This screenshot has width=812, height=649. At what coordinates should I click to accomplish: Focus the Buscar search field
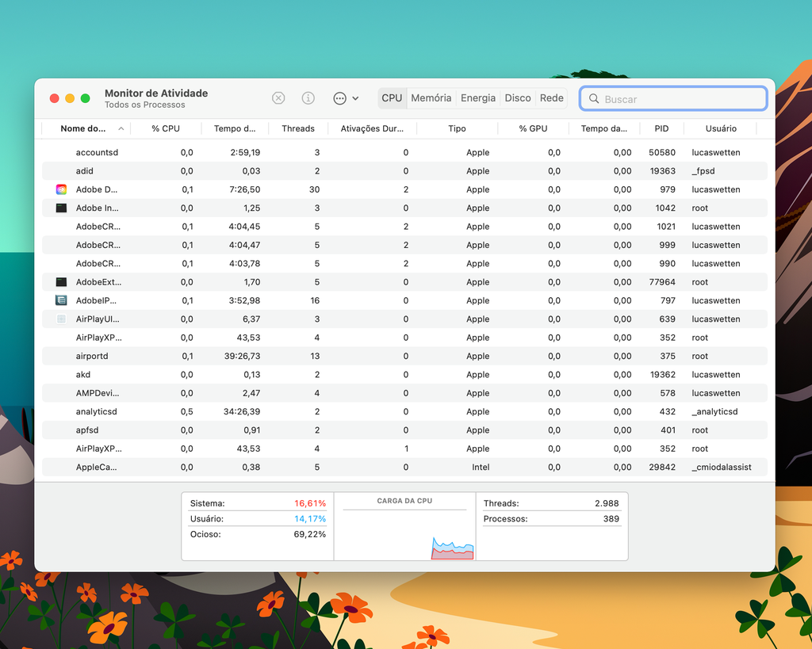click(673, 98)
